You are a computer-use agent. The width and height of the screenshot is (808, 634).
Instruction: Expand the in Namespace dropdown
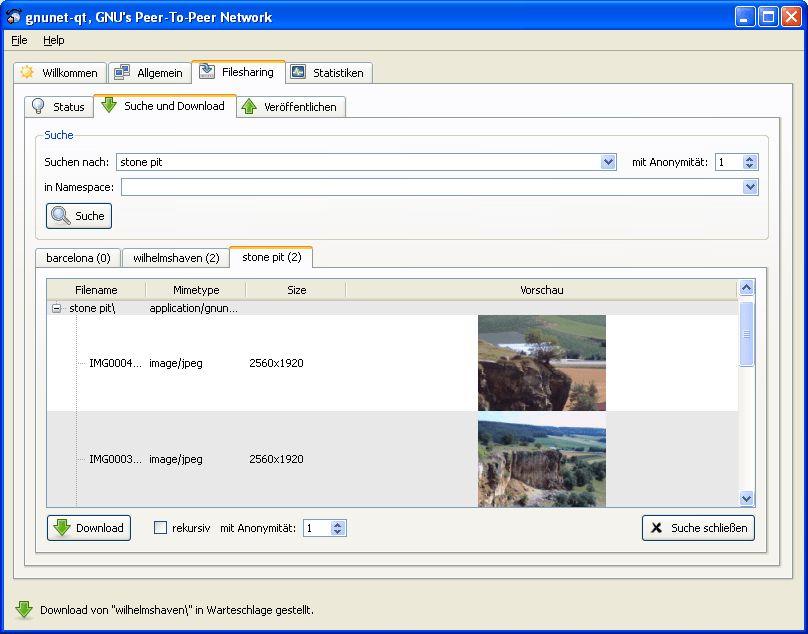tap(750, 187)
